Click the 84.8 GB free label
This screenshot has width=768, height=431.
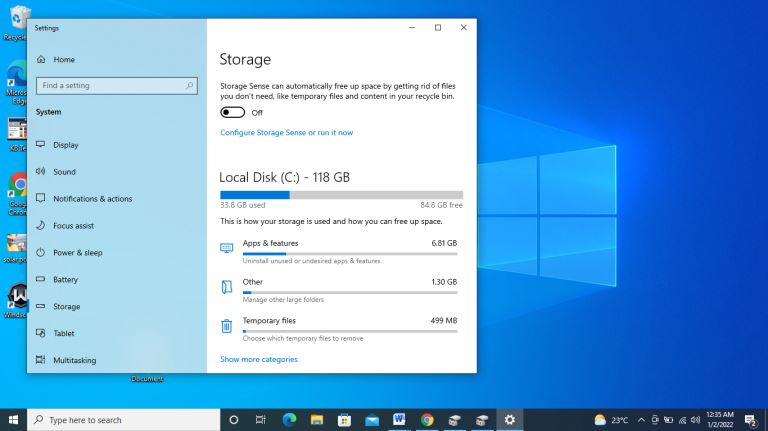(x=441, y=205)
